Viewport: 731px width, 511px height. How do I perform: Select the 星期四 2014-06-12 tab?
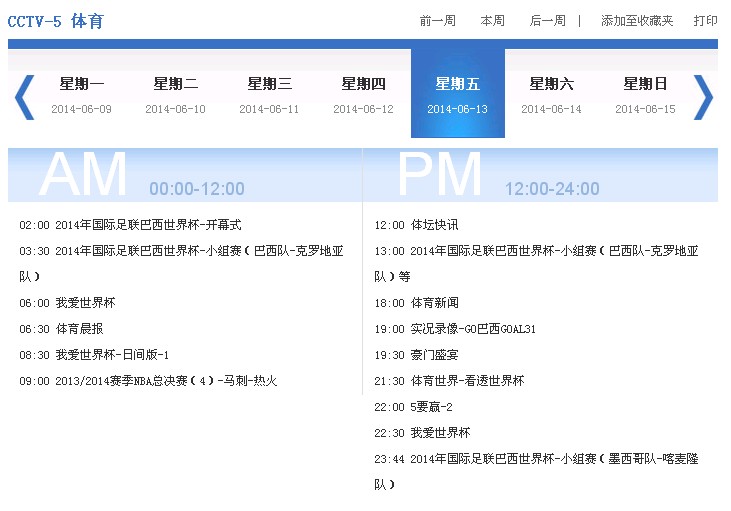coord(364,95)
